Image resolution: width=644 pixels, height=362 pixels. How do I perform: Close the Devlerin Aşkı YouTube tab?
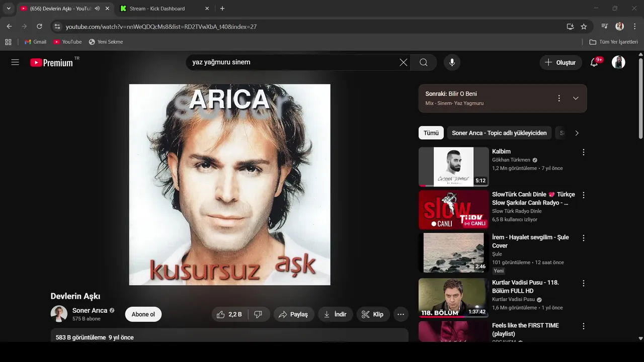click(x=107, y=9)
